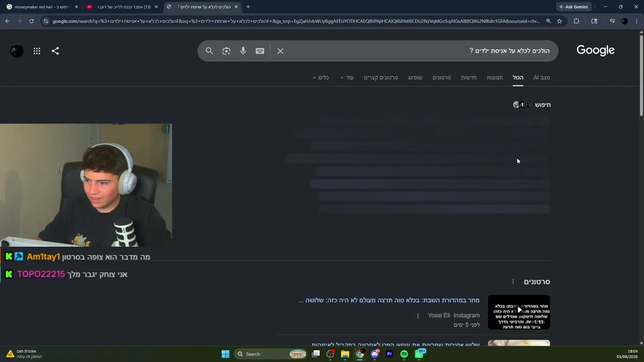This screenshot has height=362, width=644.
Task: Select the 'סרטונים קצרים' short videos tab
Action: [381, 77]
